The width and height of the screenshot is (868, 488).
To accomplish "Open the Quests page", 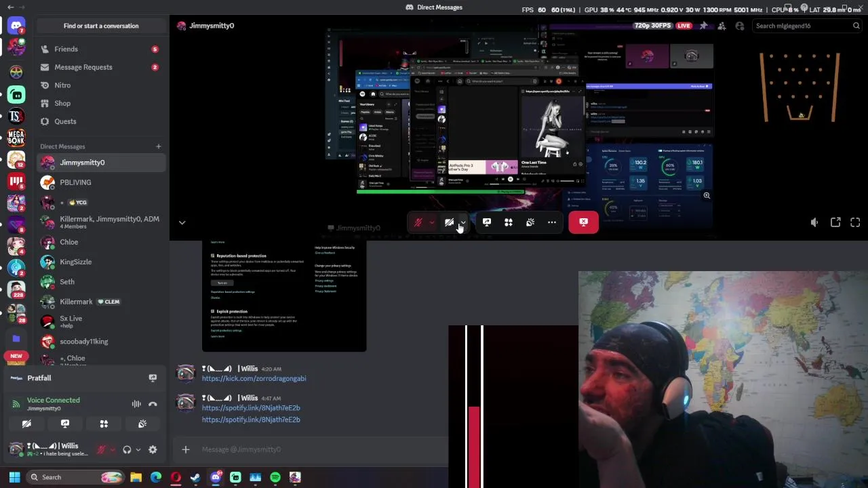I will pyautogui.click(x=101, y=121).
